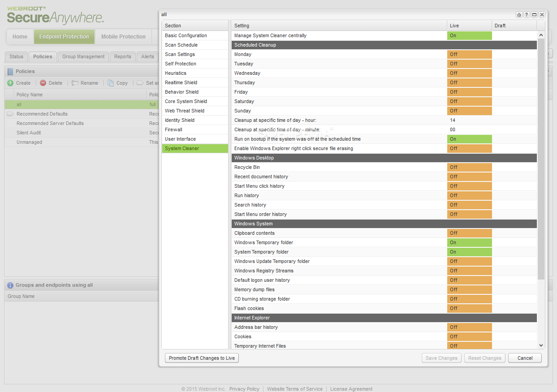
Task: Click Promote Draft Changes to Live
Action: pyautogui.click(x=202, y=358)
